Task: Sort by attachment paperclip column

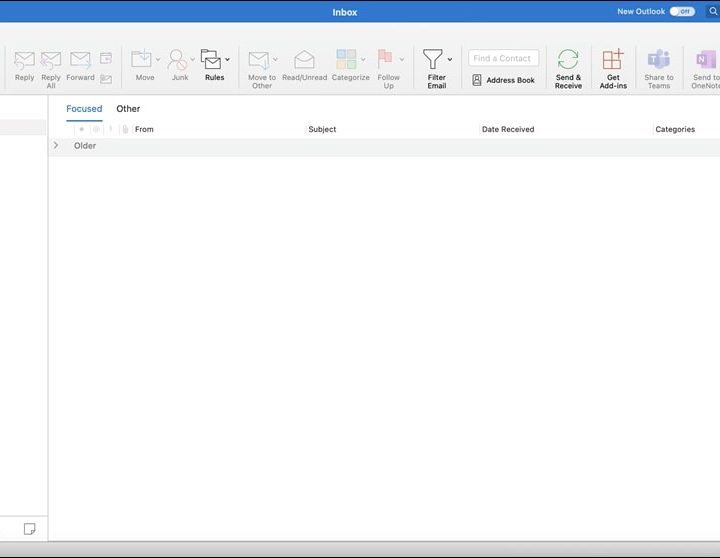Action: tap(125, 130)
